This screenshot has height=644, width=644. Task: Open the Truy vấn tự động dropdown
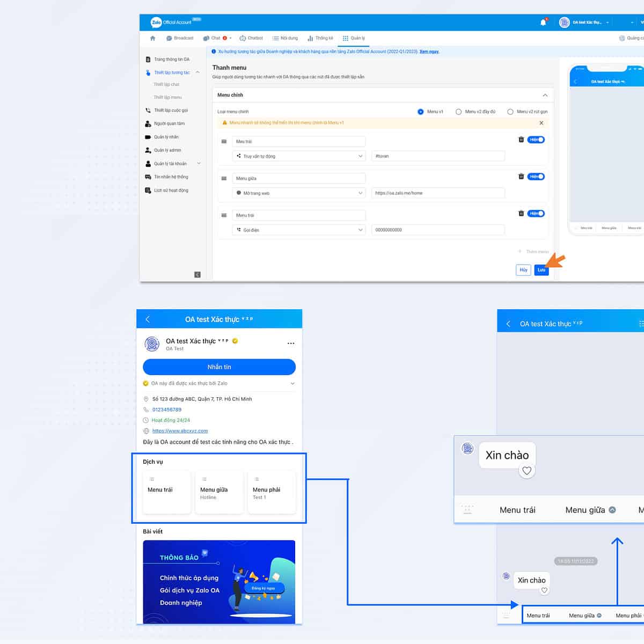click(299, 156)
